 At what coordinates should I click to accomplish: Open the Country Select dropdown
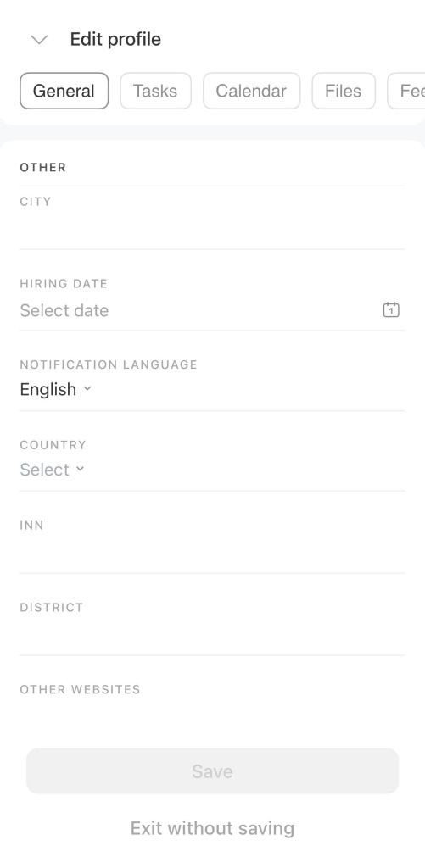tap(52, 470)
